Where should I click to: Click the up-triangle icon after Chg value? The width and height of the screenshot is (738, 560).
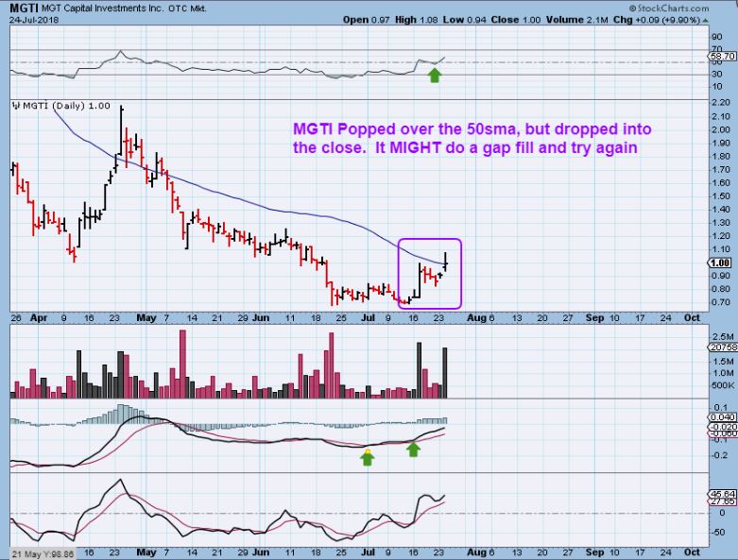click(706, 20)
